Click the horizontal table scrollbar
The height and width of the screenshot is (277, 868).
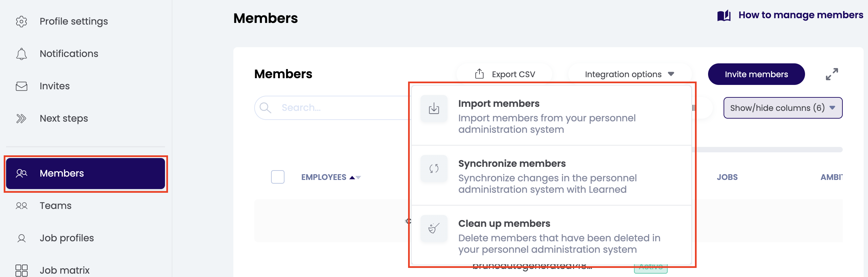click(768, 150)
